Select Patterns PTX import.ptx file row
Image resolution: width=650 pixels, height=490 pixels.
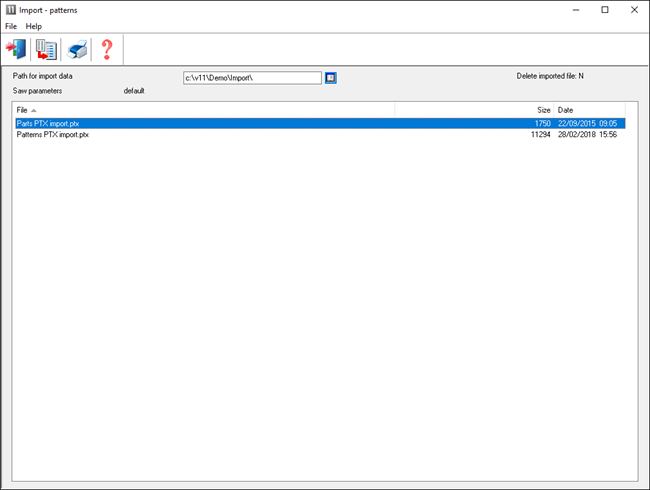(x=53, y=134)
